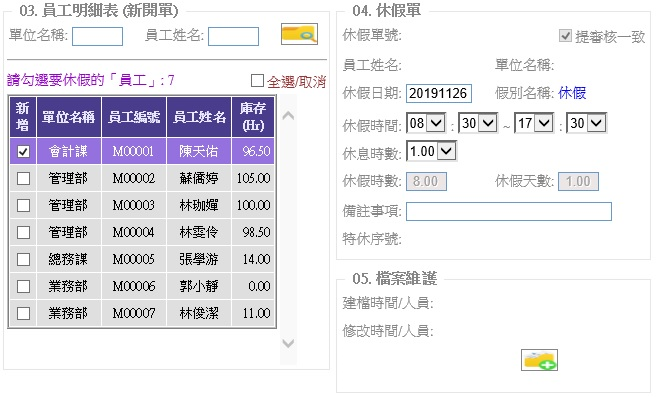
Task: Open the start minute dropdown
Action: click(x=478, y=123)
